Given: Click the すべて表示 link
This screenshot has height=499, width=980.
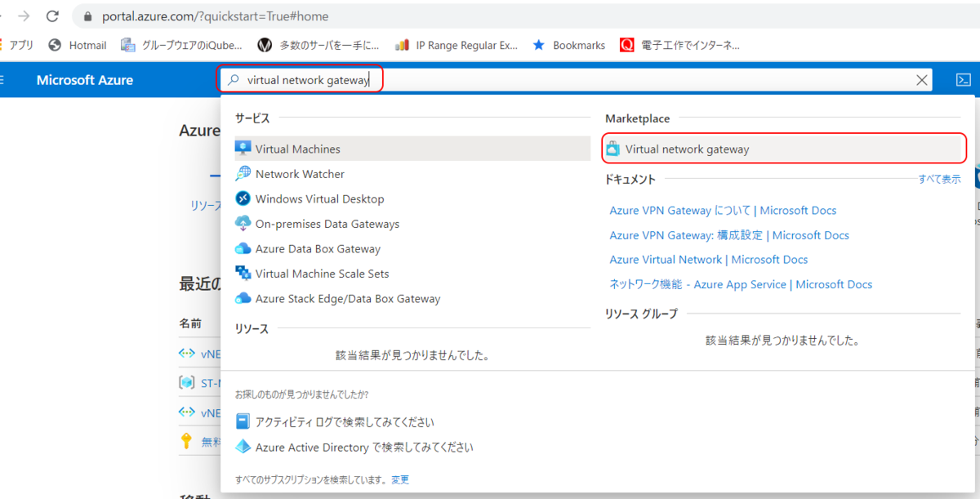Looking at the screenshot, I should click(939, 179).
